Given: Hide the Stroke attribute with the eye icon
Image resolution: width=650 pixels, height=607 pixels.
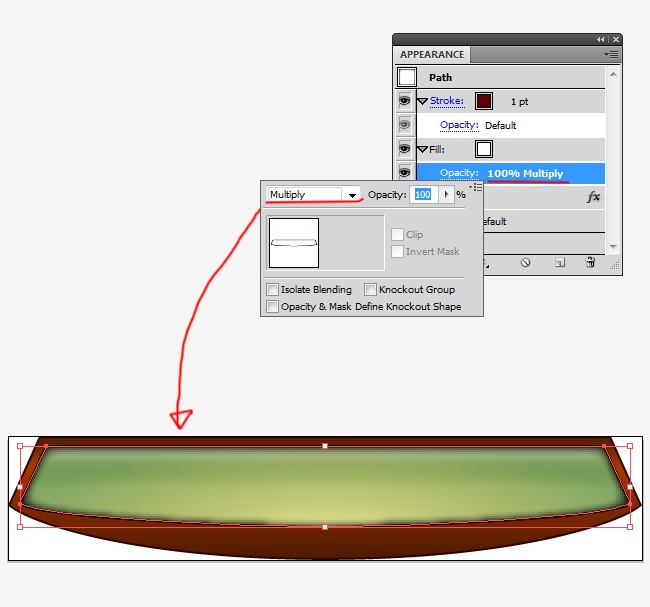Looking at the screenshot, I should [x=405, y=101].
